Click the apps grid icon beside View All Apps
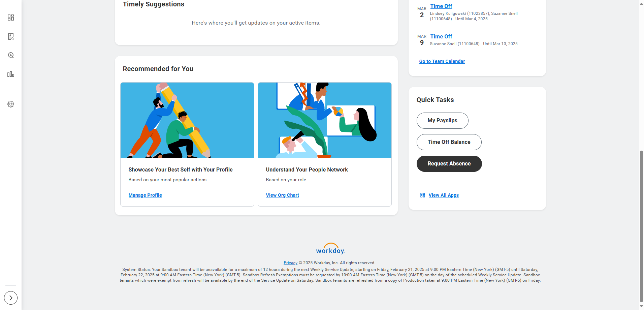Viewport: 644px width, 310px height. click(x=423, y=195)
